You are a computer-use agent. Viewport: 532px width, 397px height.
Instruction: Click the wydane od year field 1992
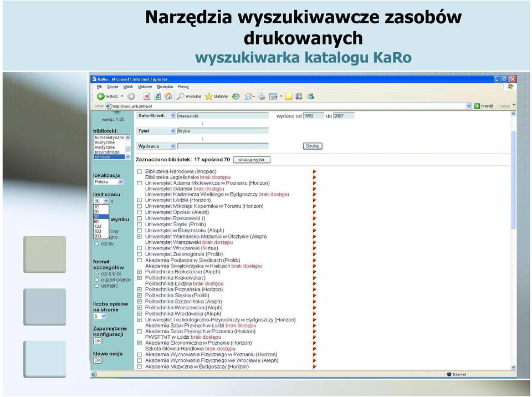coord(314,116)
